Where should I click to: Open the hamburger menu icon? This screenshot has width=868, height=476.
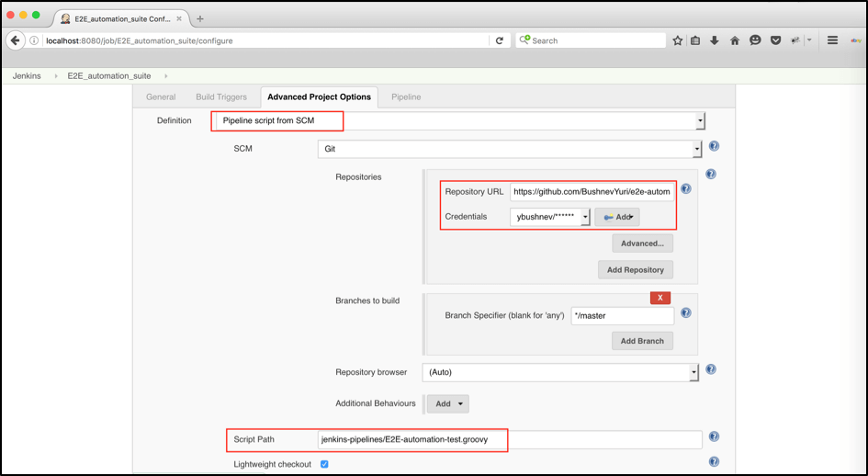[x=832, y=40]
